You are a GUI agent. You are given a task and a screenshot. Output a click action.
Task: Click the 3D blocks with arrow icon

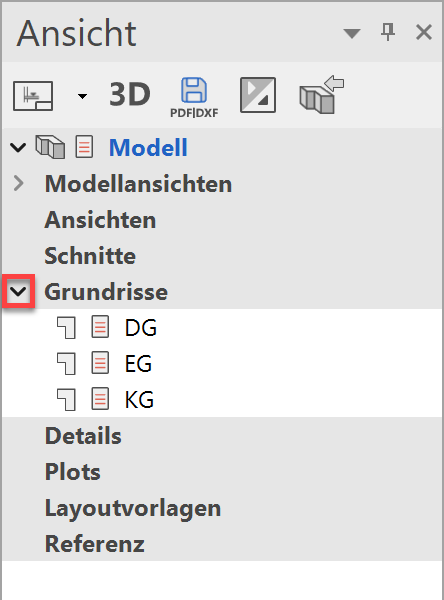click(x=321, y=95)
